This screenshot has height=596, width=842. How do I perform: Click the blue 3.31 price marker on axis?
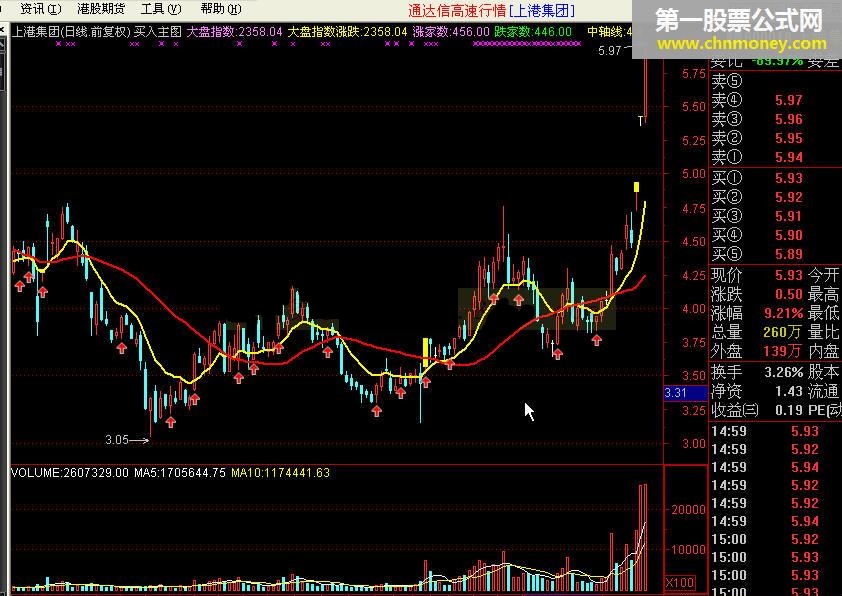point(686,393)
